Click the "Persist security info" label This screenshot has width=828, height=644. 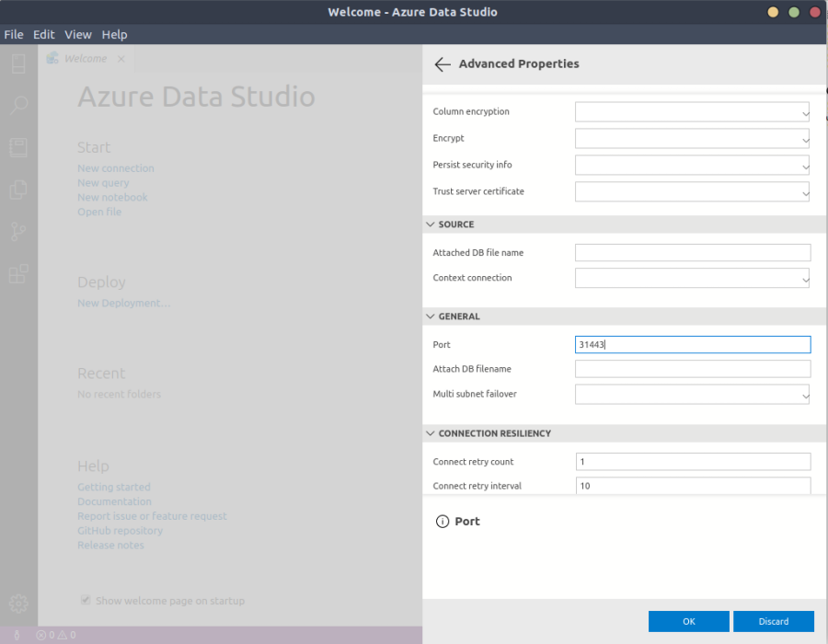click(x=472, y=165)
